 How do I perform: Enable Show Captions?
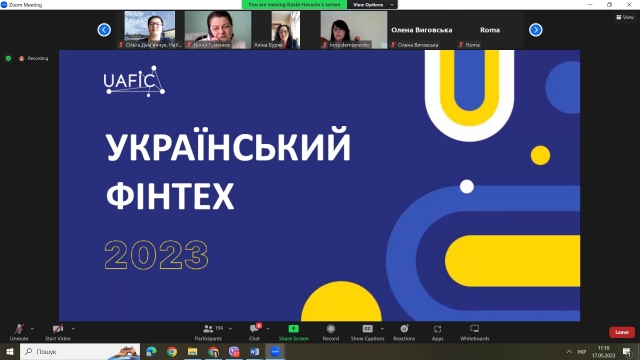pos(367,332)
